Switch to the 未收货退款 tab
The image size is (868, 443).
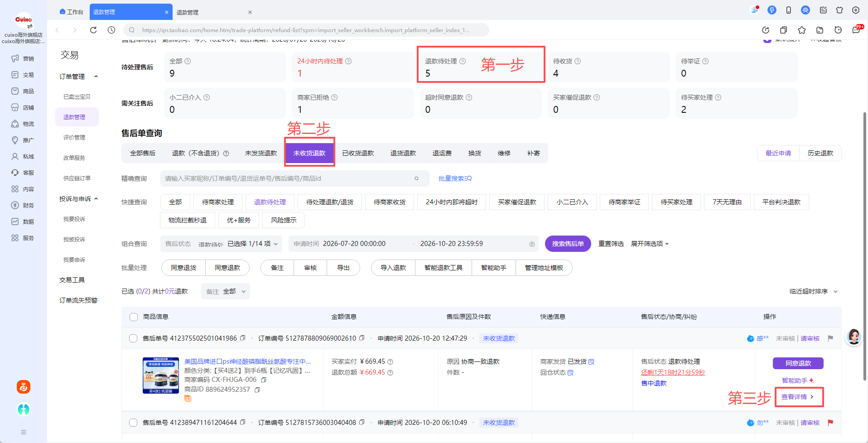(x=309, y=153)
